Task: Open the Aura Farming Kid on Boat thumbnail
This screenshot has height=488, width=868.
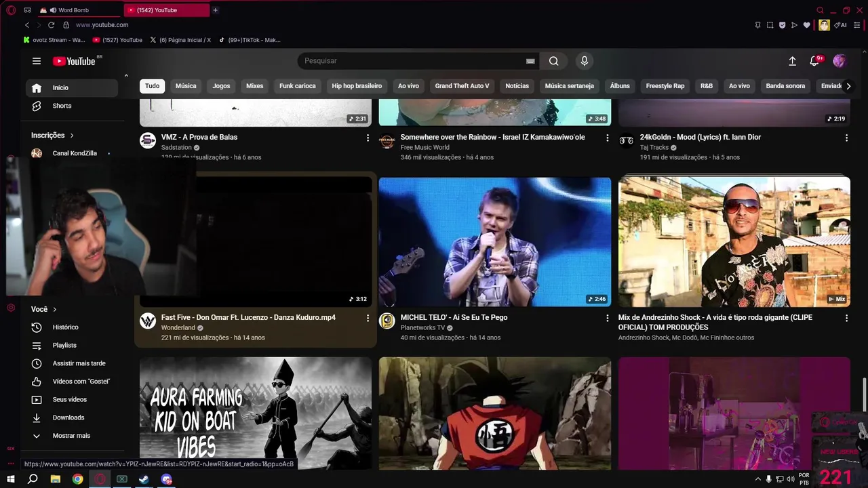Action: point(256,413)
